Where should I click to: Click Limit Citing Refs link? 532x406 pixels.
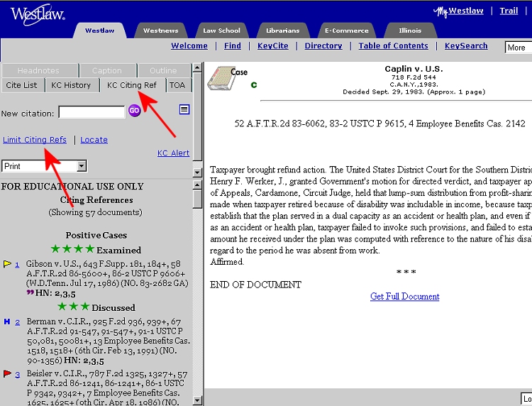click(35, 140)
